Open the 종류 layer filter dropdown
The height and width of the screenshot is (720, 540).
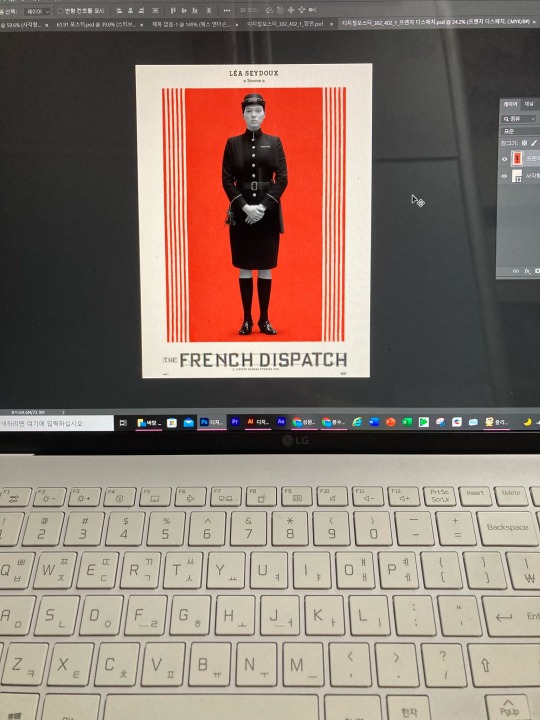519,118
